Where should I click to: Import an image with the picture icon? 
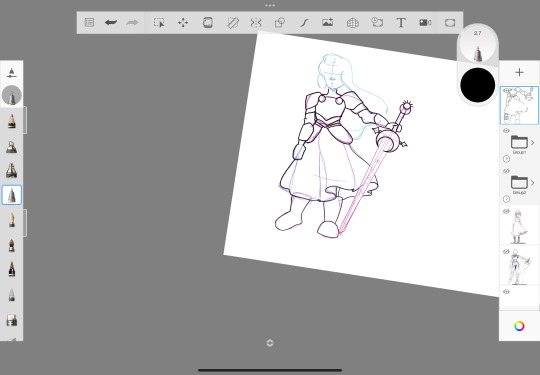pyautogui.click(x=328, y=23)
